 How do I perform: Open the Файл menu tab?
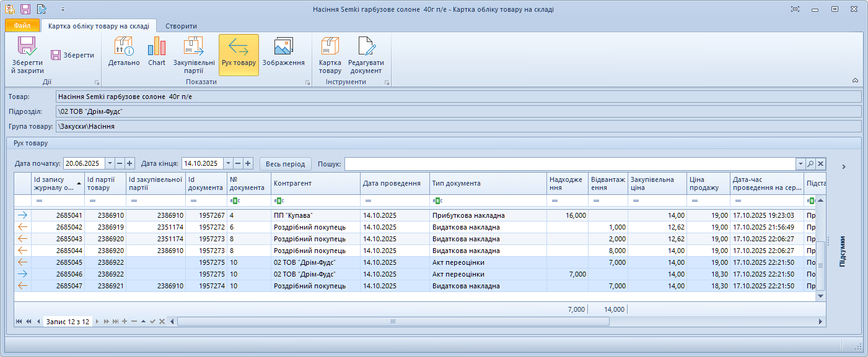tap(22, 26)
